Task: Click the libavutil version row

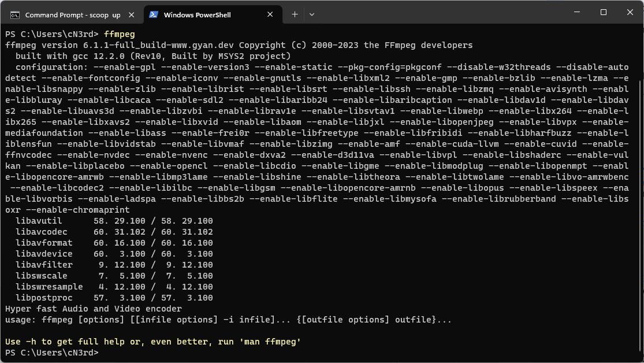Action: [x=114, y=221]
